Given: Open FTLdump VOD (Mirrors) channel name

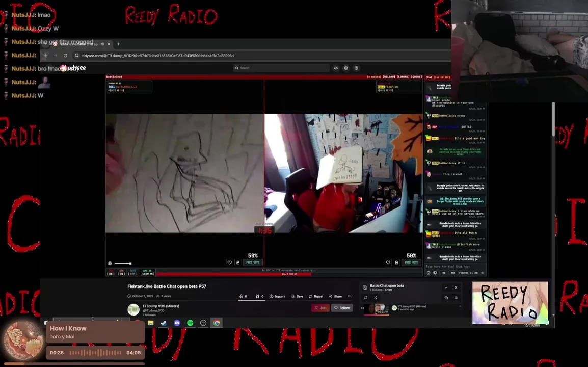Looking at the screenshot, I should (x=161, y=306).
